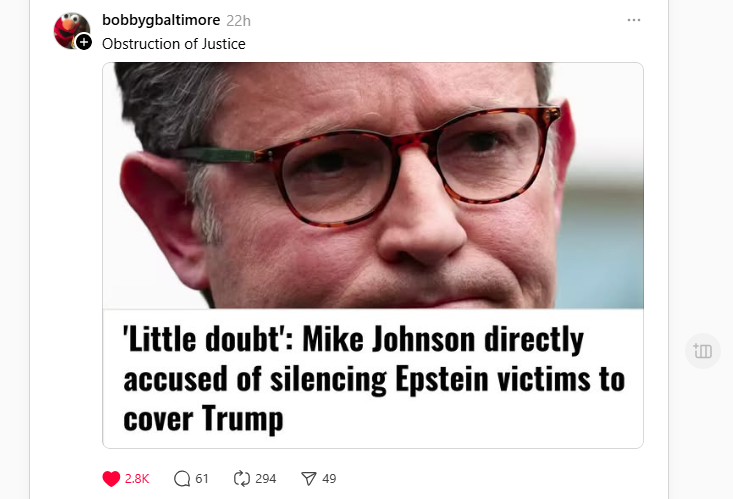Repost using the circular arrows icon
This screenshot has height=499, width=733.
242,478
